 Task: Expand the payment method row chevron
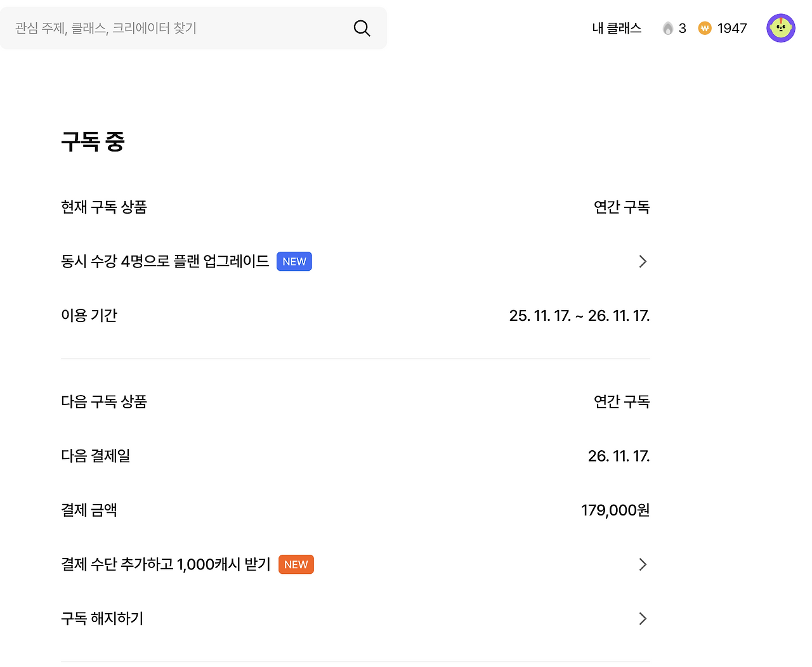point(643,565)
